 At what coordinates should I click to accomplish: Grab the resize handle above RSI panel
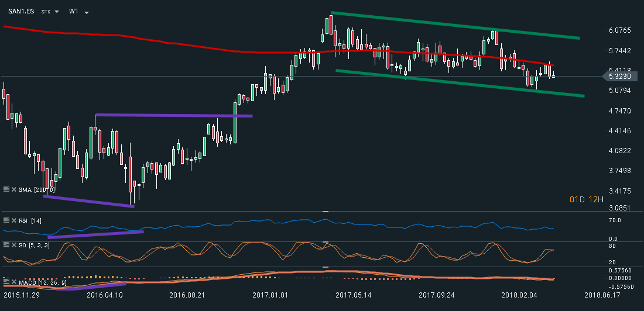326,212
